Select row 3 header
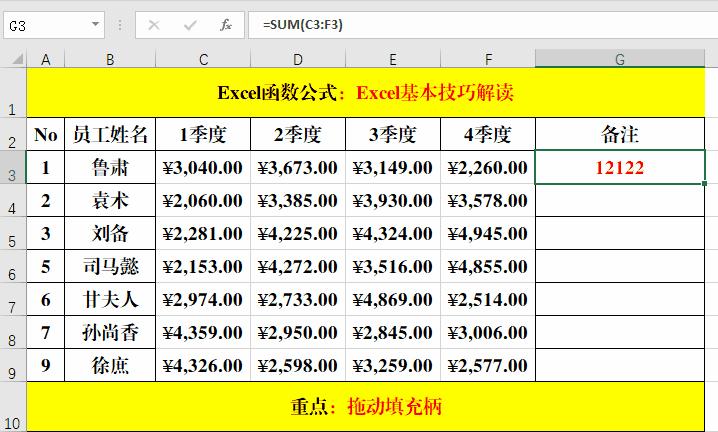The width and height of the screenshot is (718, 432). click(x=13, y=167)
